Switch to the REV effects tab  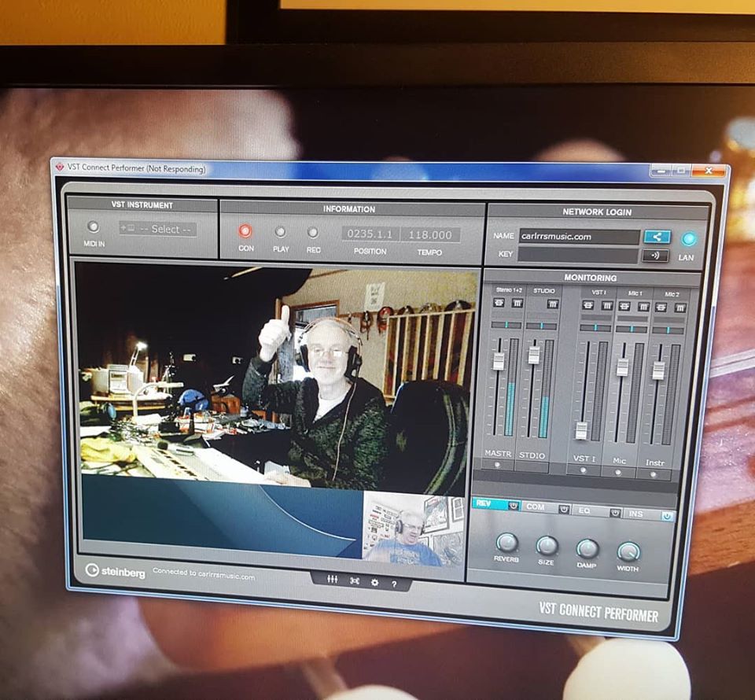click(490, 503)
